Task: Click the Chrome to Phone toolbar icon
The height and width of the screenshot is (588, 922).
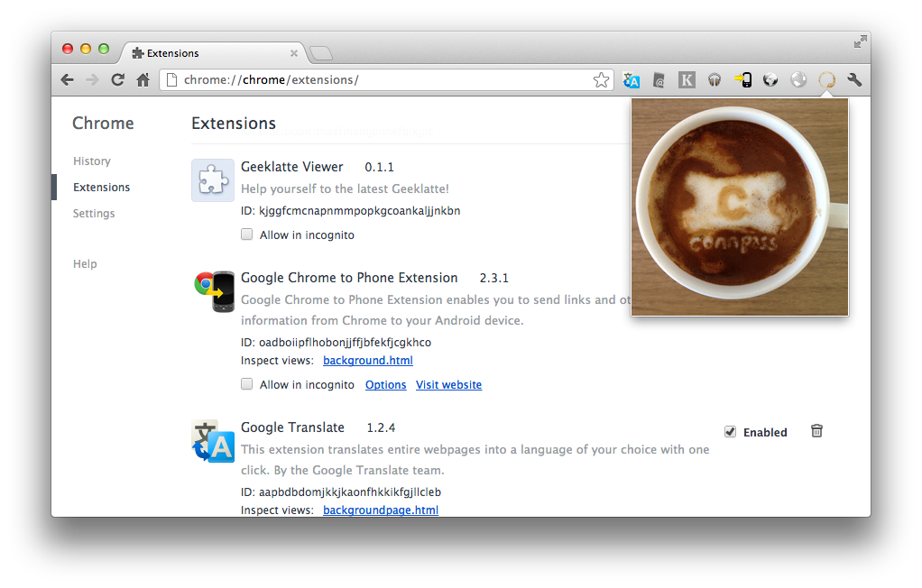Action: [x=742, y=80]
